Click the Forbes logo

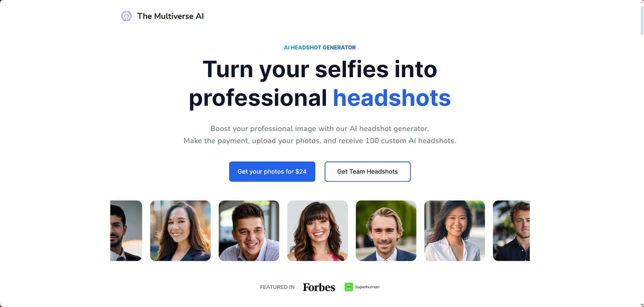click(x=319, y=287)
